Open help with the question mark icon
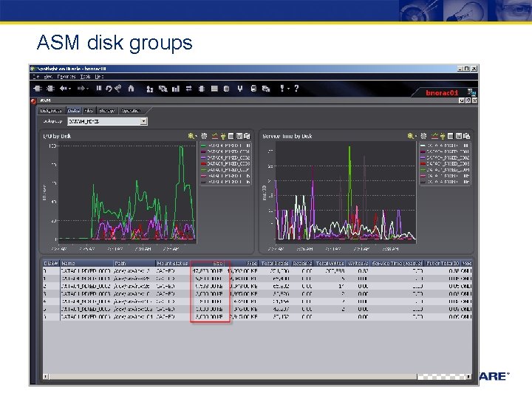 click(296, 88)
